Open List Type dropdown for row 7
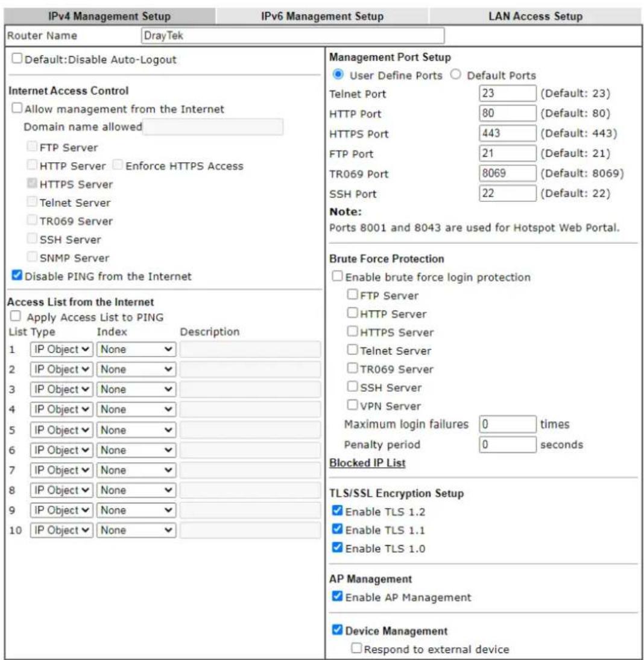This screenshot has height=660, width=644. (x=62, y=470)
